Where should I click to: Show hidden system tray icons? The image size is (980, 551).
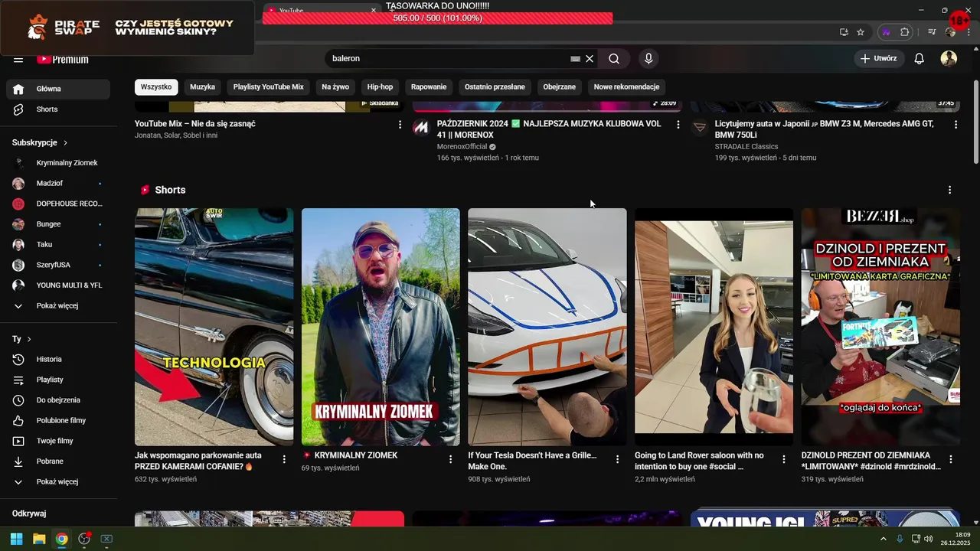click(x=883, y=539)
